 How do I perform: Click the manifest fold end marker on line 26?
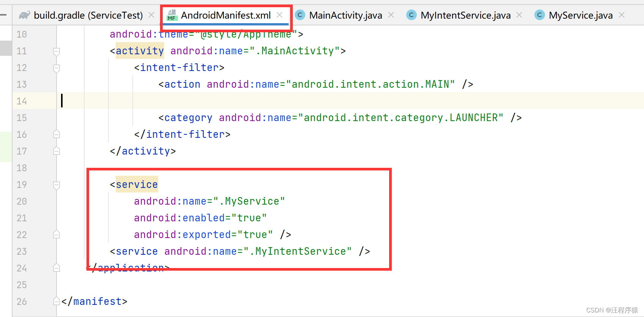(x=57, y=301)
